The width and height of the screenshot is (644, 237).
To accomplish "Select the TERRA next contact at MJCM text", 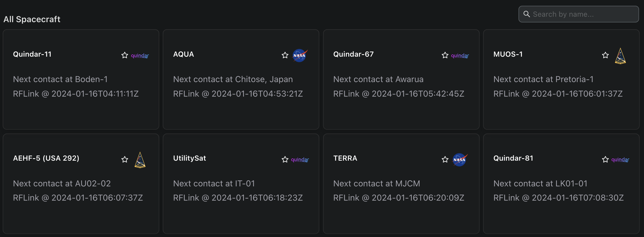I will click(x=377, y=183).
